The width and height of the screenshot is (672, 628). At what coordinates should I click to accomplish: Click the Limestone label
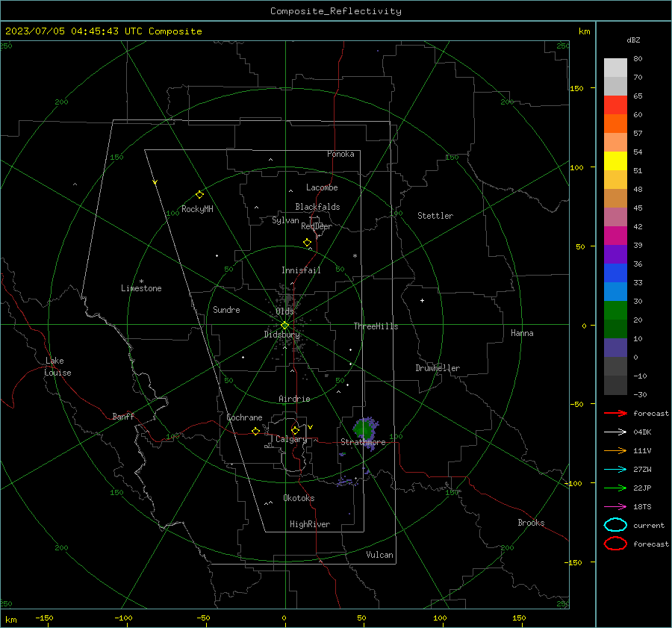click(141, 288)
